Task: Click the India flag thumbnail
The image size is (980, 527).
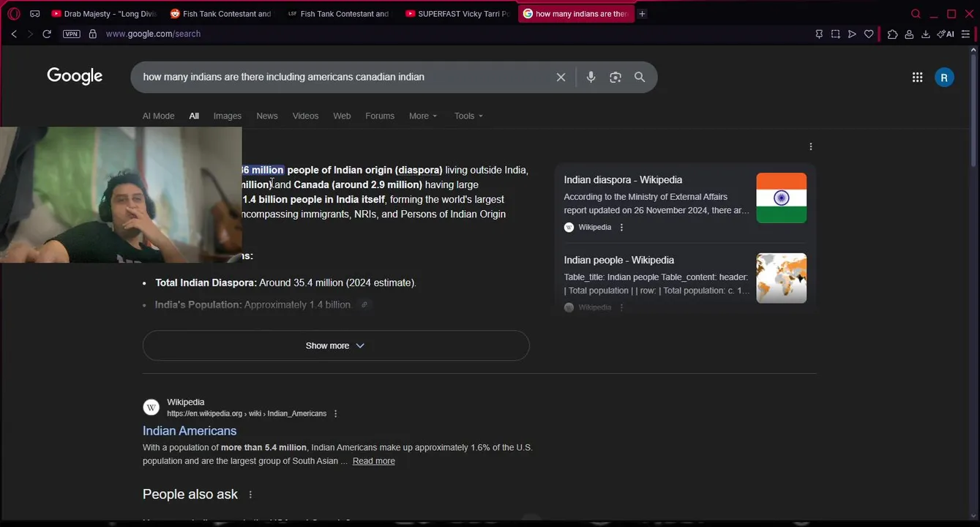Action: (x=781, y=198)
